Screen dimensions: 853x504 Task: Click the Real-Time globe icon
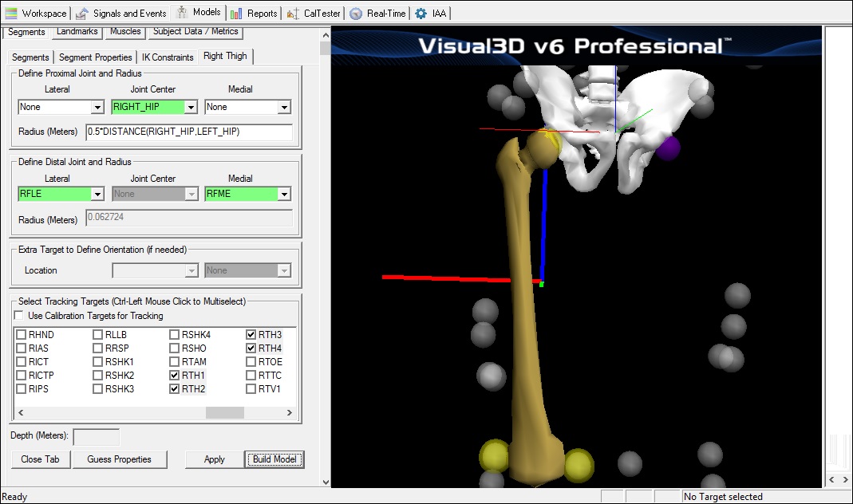pyautogui.click(x=356, y=13)
